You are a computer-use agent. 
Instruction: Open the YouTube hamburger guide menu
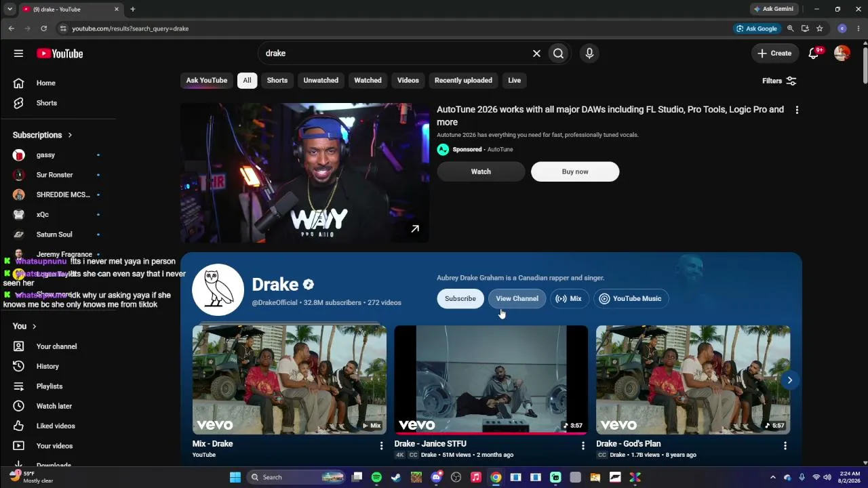(x=18, y=54)
